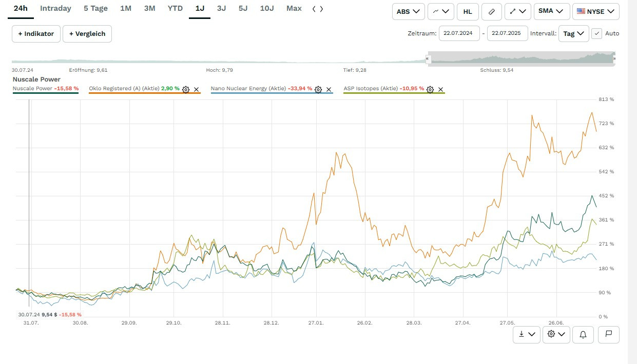
Task: Click the highlighted overview range window
Action: (x=521, y=58)
